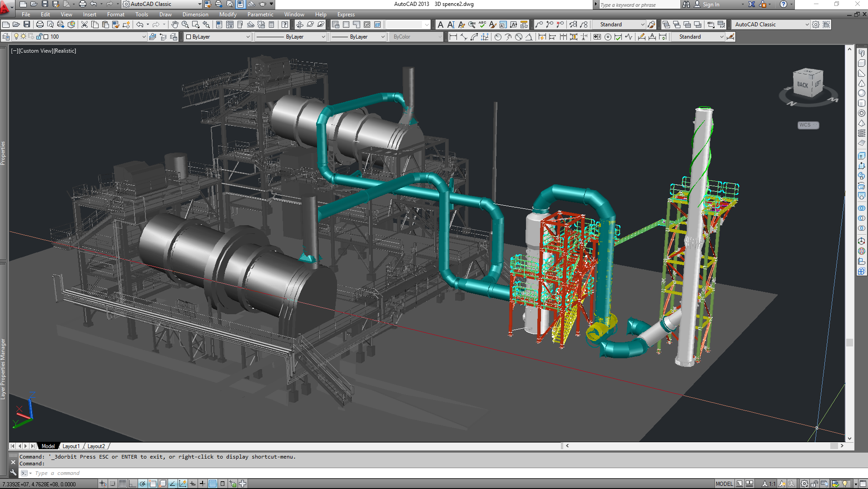Image resolution: width=868 pixels, height=489 pixels.
Task: Click the Sign In link
Action: [711, 5]
